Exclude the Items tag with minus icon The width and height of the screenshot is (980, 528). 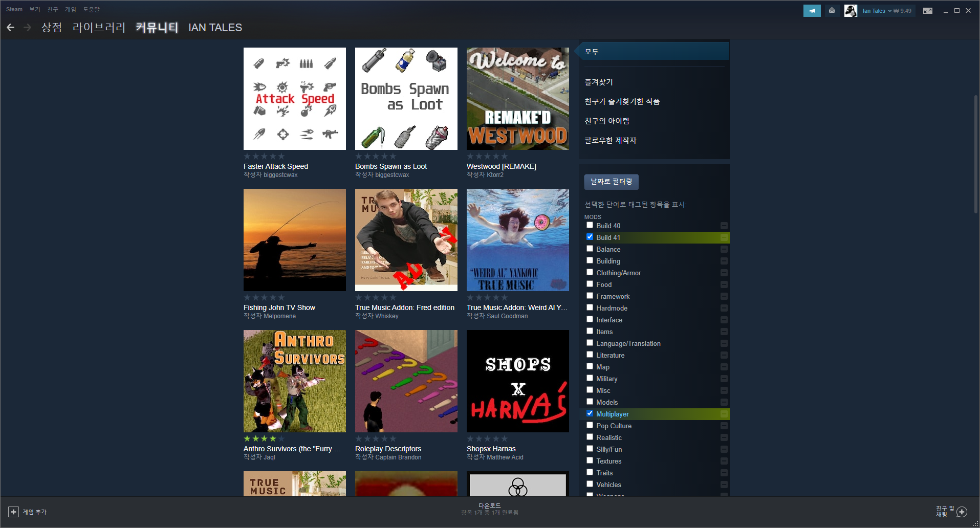(724, 332)
